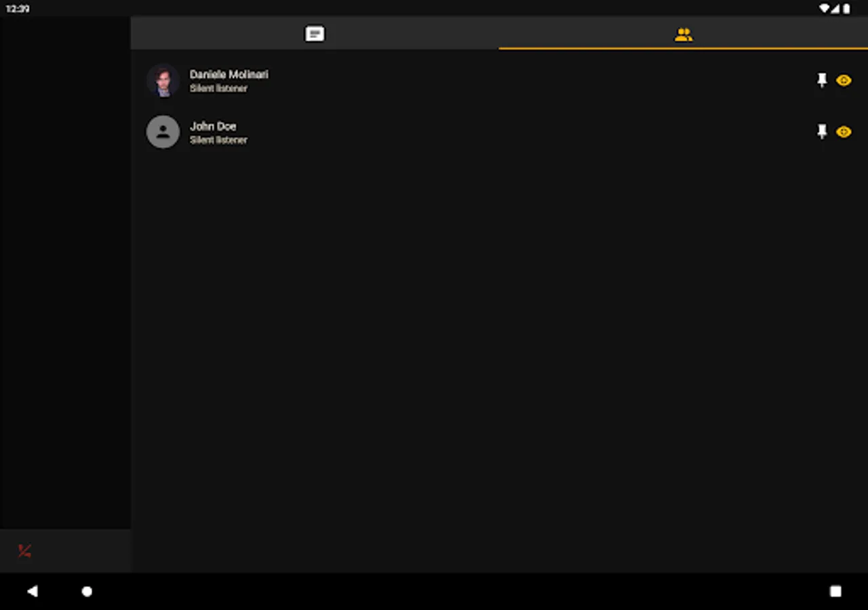Open Daniele Molinari's profile photo
This screenshot has width=868, height=610.
(x=163, y=81)
